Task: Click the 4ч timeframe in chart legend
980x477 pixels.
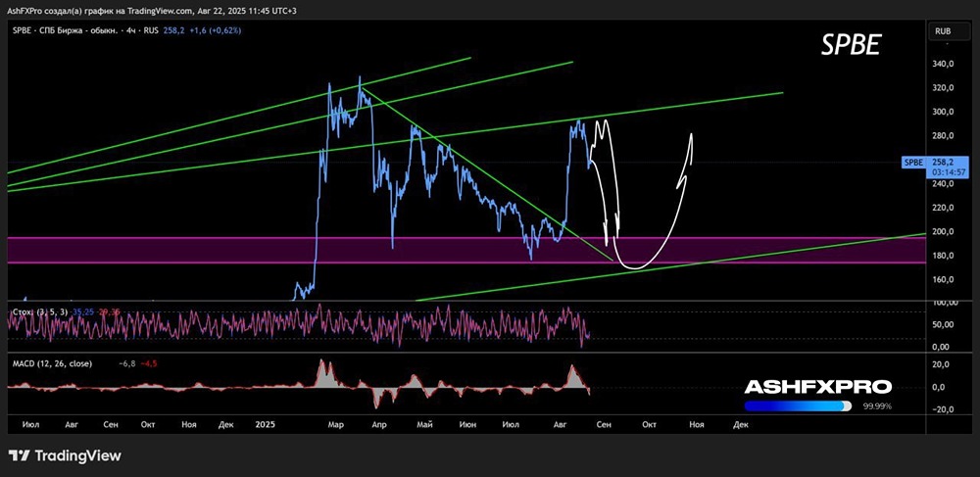Action: [x=128, y=30]
